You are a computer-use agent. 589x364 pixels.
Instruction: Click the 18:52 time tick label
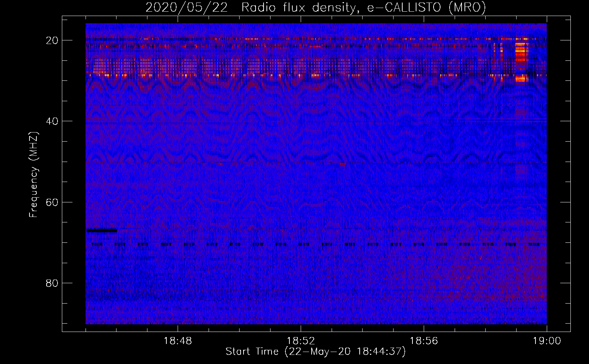301,341
